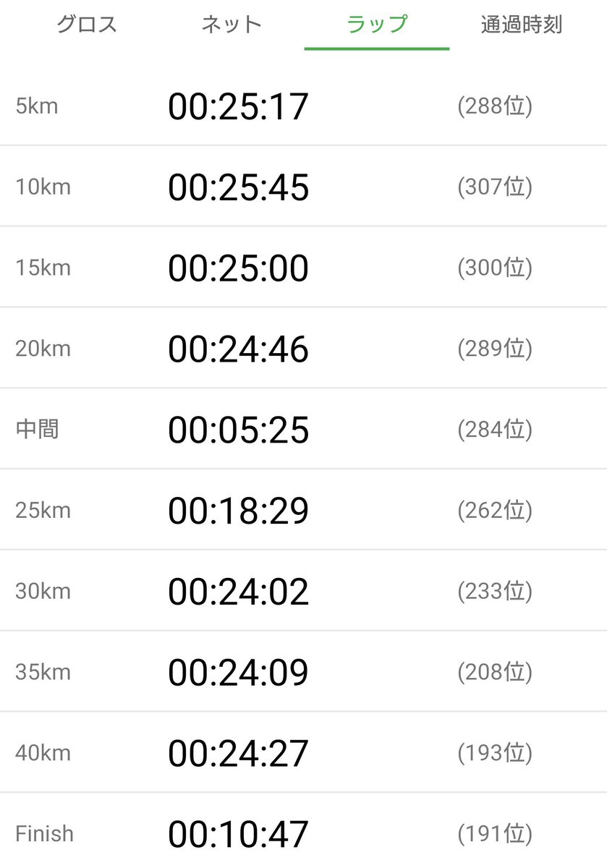
Task: Tap the 15km lap time 00:25:00
Action: pos(239,268)
